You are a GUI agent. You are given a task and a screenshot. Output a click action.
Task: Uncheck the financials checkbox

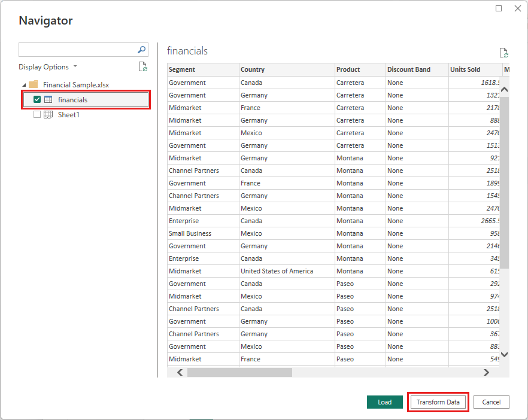pos(37,99)
